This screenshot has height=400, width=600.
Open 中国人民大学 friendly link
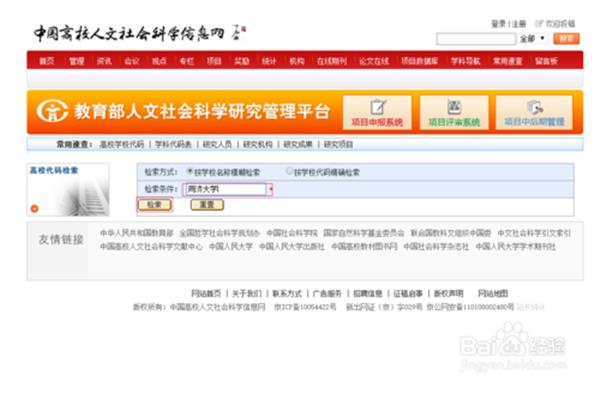[231, 246]
